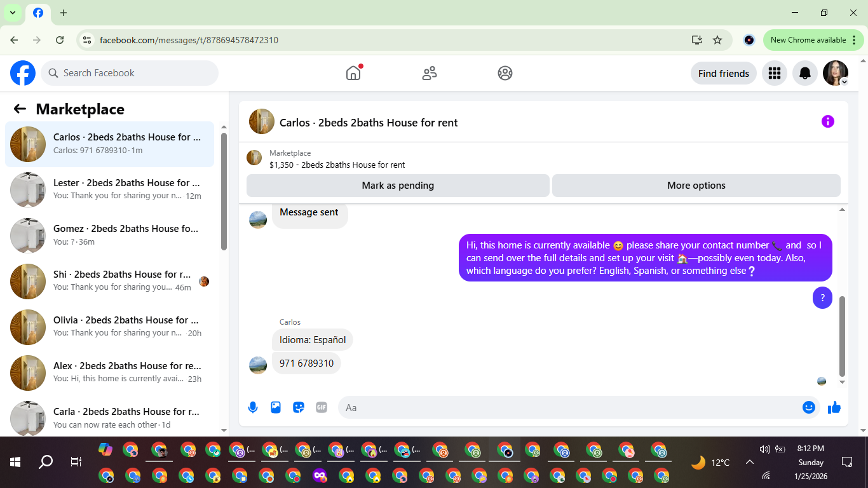This screenshot has width=868, height=488.
Task: Click the chat messages scrollbar thumb
Action: [x=843, y=336]
